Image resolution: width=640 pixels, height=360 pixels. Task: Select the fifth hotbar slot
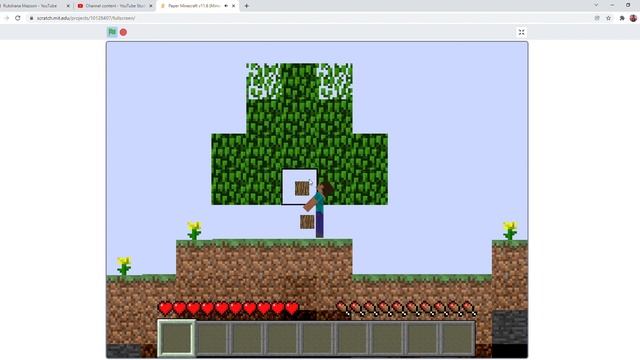(x=318, y=339)
